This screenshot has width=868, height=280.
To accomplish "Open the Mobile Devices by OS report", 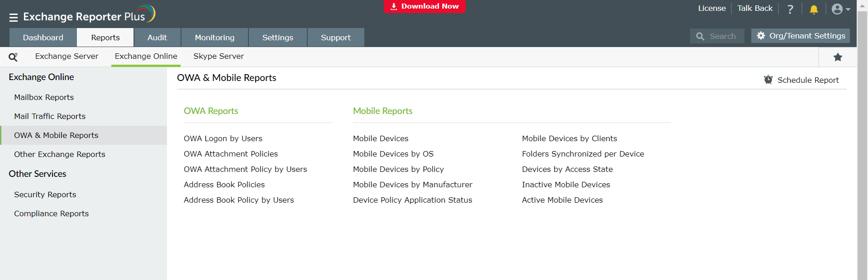I will click(393, 154).
